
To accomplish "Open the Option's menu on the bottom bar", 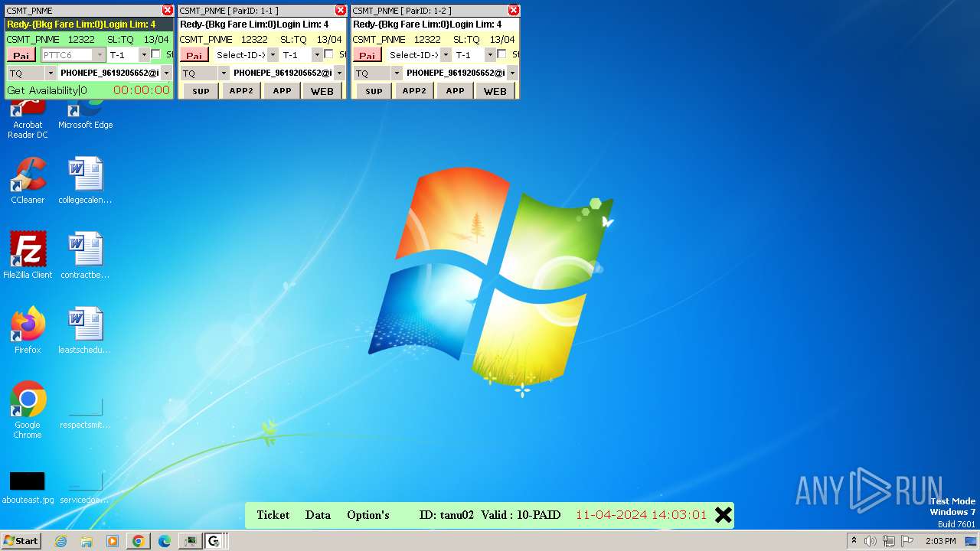I will click(x=368, y=515).
